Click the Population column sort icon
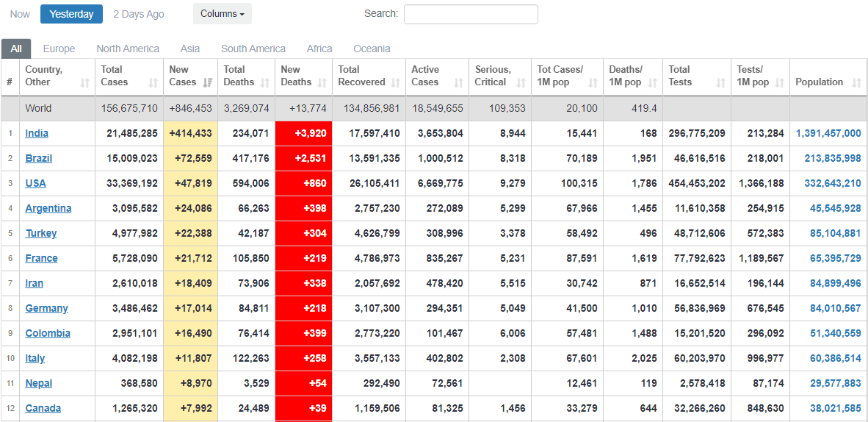Image resolution: width=868 pixels, height=422 pixels. [x=856, y=82]
